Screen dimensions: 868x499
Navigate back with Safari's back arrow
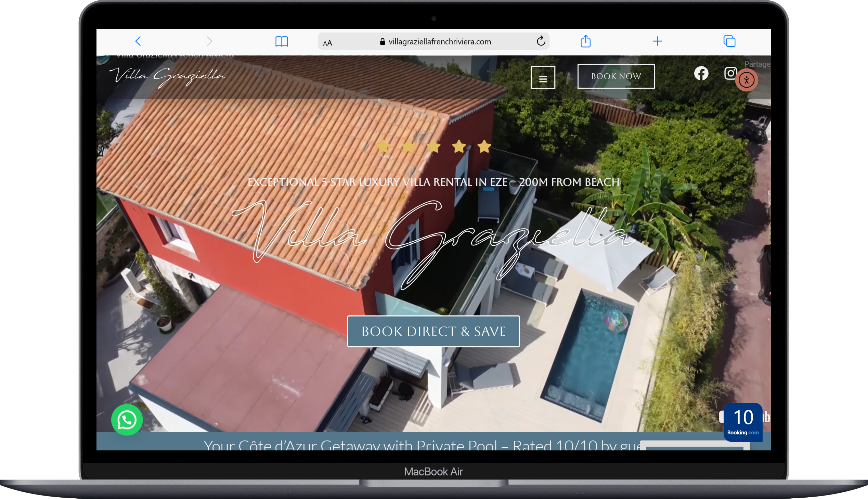(138, 41)
